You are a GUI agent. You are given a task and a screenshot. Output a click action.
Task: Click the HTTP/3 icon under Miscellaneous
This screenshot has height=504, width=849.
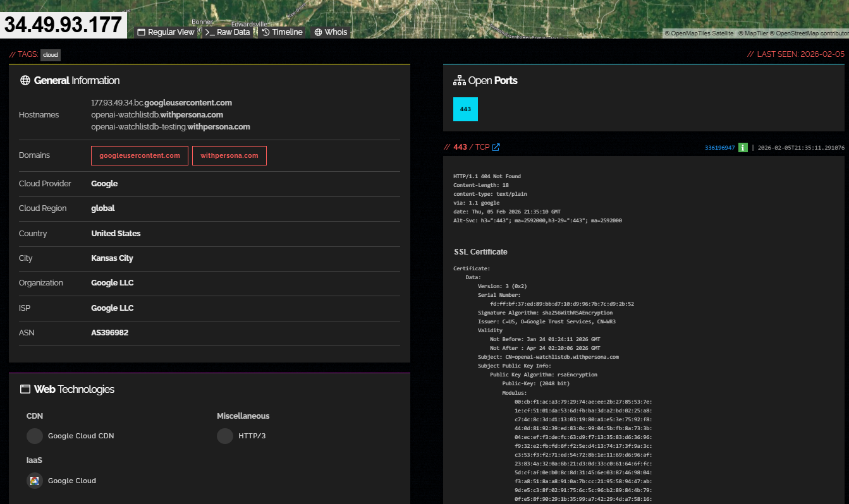point(225,436)
